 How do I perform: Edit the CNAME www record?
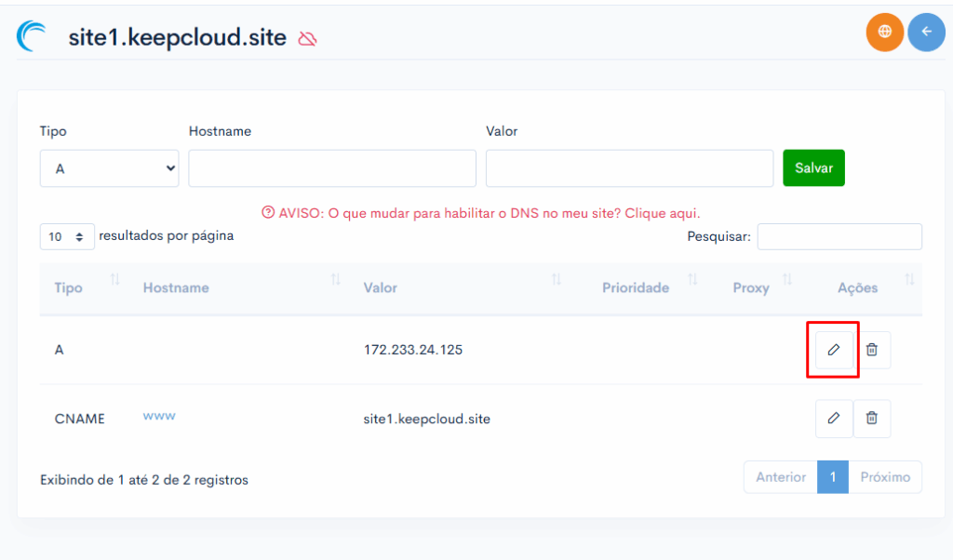pos(833,419)
